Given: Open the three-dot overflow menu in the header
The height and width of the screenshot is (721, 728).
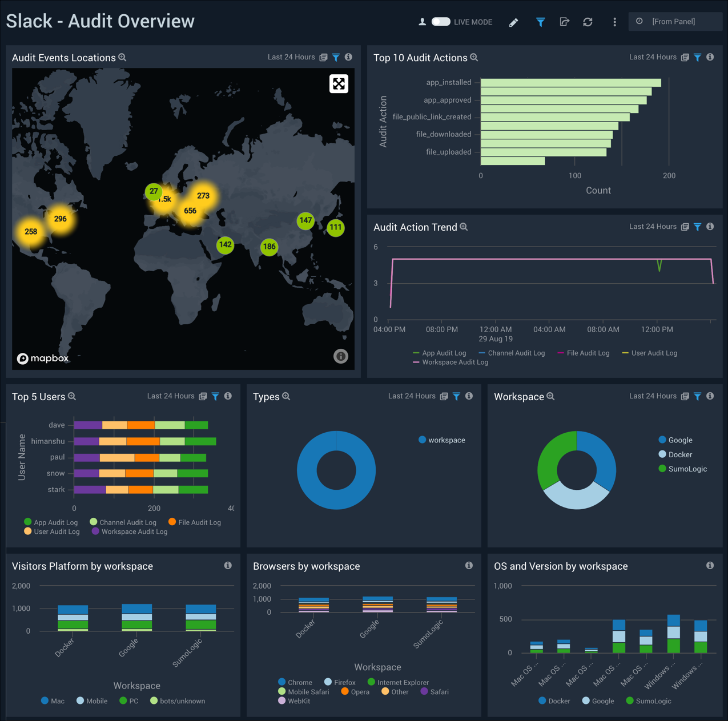Looking at the screenshot, I should [614, 22].
